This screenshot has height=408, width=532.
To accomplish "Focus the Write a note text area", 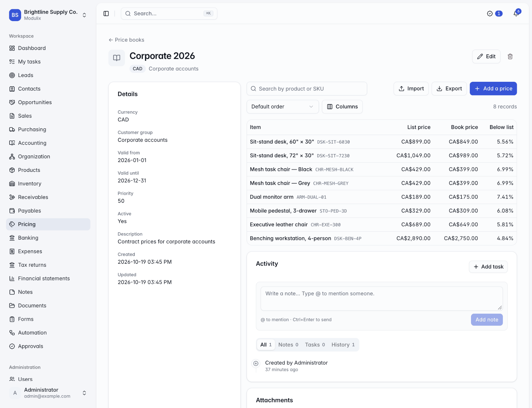I will tap(382, 299).
